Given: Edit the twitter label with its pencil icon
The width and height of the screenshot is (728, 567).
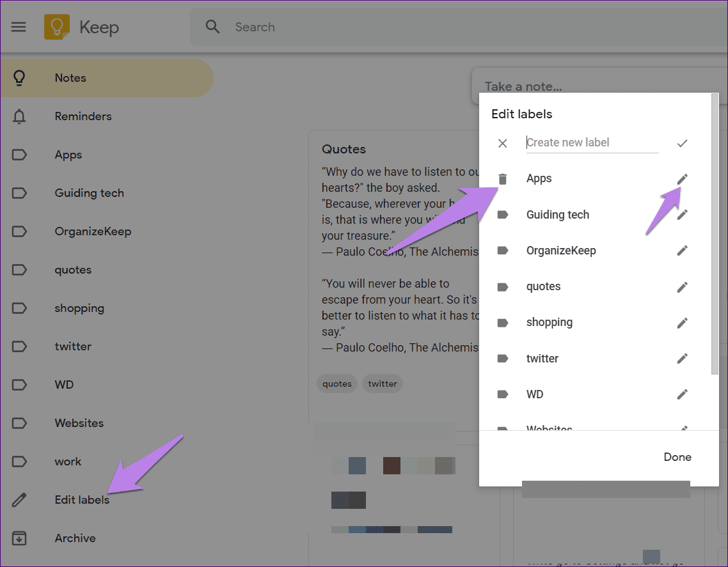Looking at the screenshot, I should pyautogui.click(x=682, y=358).
